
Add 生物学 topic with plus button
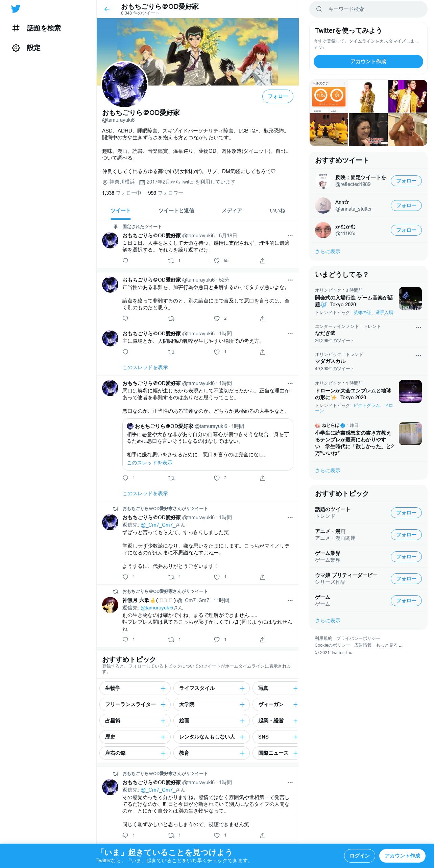pos(163,688)
